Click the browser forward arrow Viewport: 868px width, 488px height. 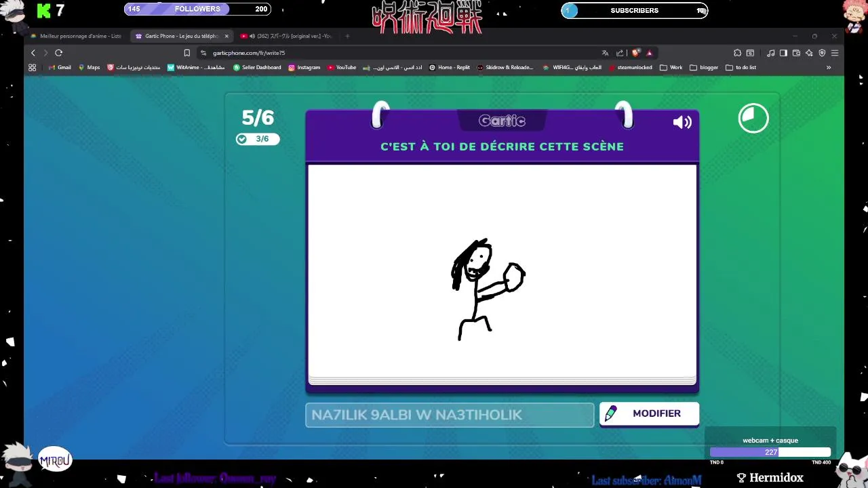click(x=45, y=53)
